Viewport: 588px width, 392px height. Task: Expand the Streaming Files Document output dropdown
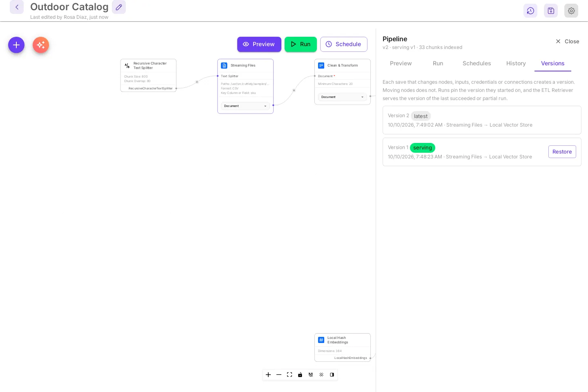click(x=245, y=106)
